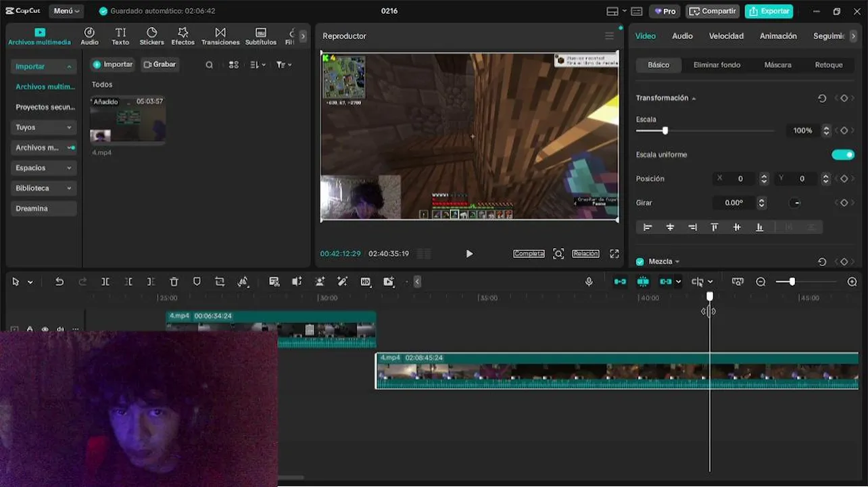868x487 pixels.
Task: Adjust the timeline zoom slider
Action: click(792, 281)
